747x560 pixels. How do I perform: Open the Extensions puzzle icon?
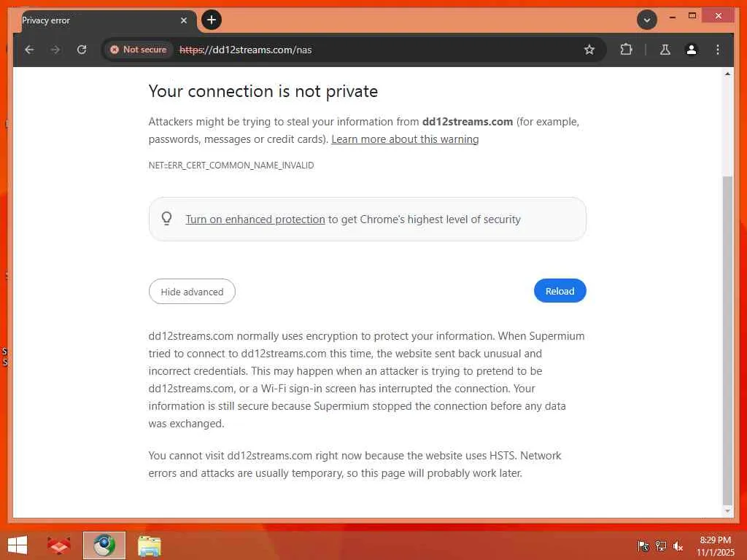click(626, 50)
